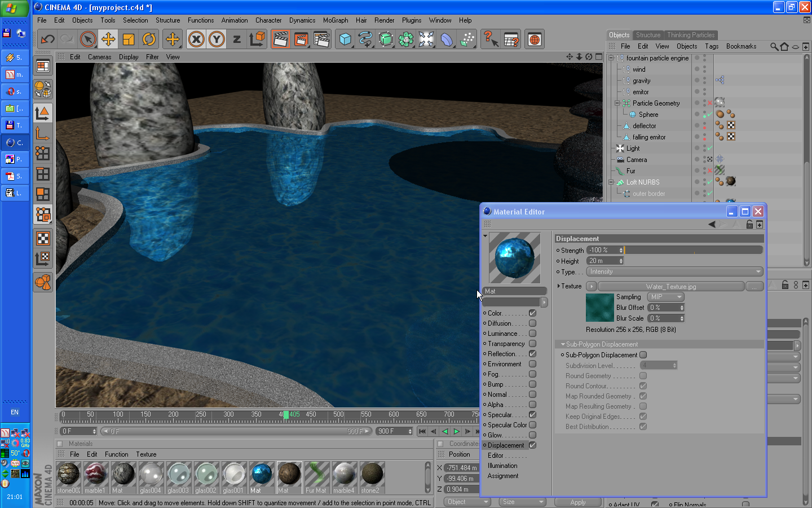Screen dimensions: 812x508
Task: Open the viewport Cameras menu
Action: [99, 57]
